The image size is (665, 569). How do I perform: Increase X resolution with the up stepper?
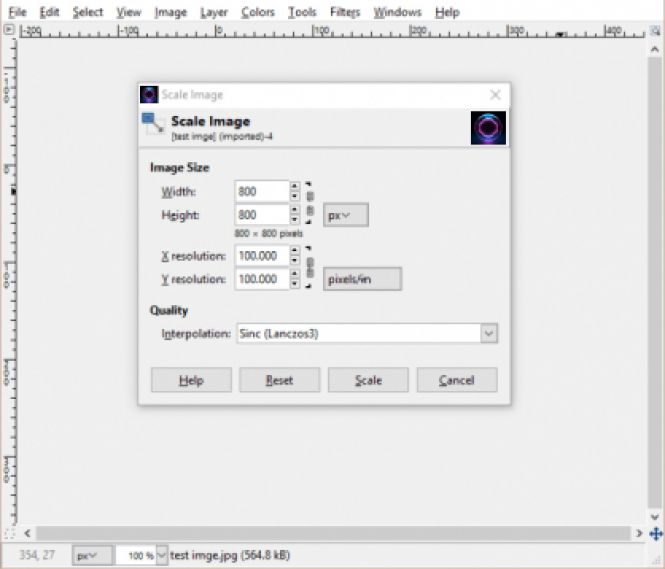[295, 250]
